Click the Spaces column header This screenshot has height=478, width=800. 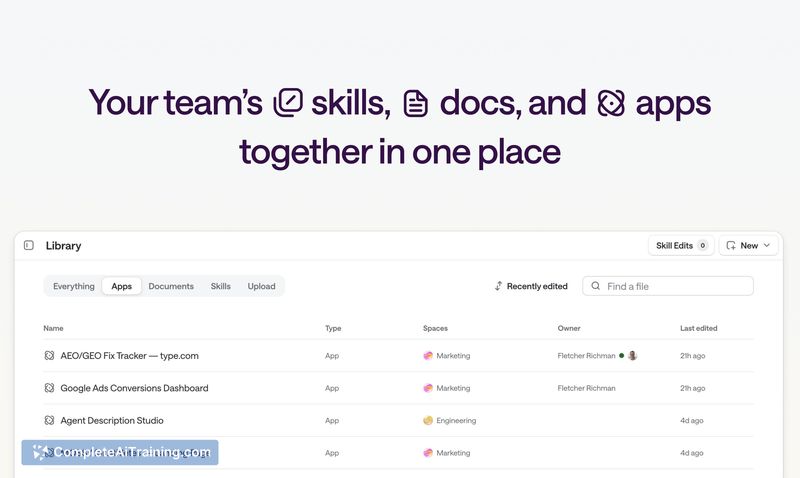pos(435,328)
